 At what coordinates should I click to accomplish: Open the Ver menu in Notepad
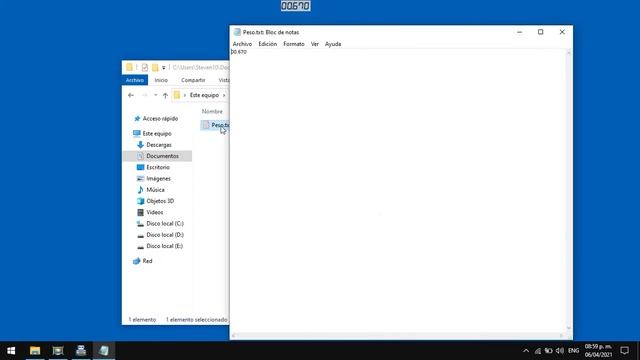click(315, 44)
